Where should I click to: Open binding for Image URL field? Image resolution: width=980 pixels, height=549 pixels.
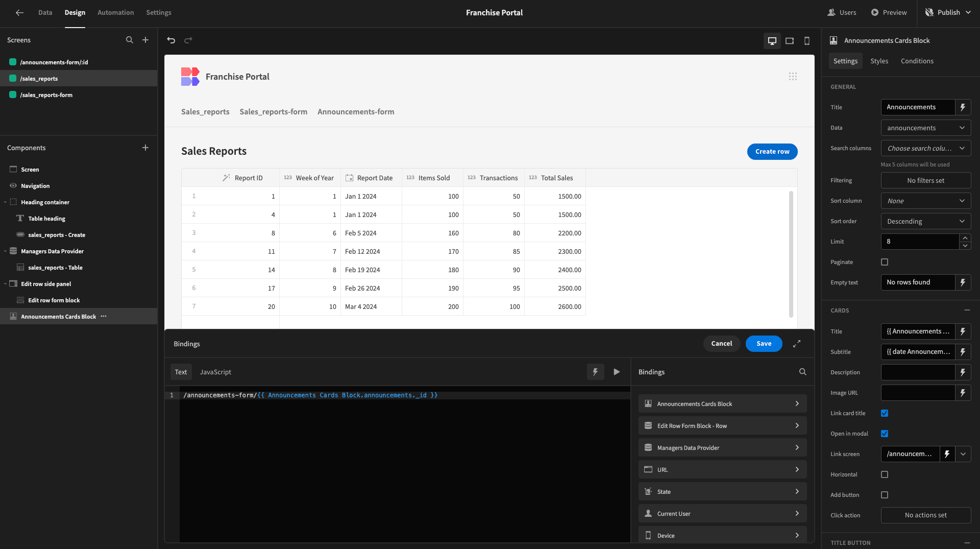963,393
